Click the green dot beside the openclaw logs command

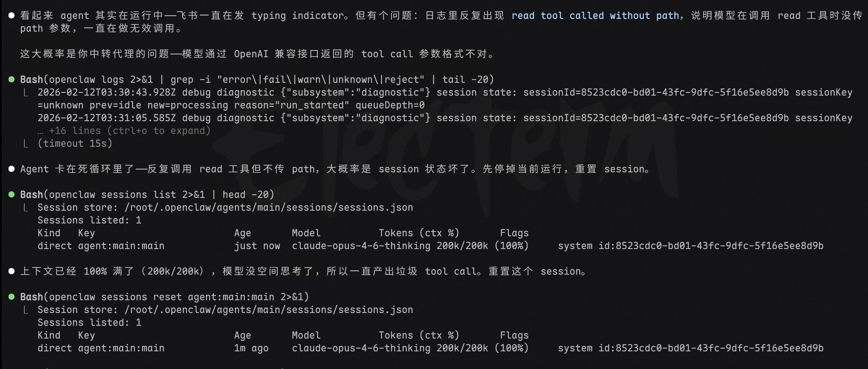(x=12, y=79)
